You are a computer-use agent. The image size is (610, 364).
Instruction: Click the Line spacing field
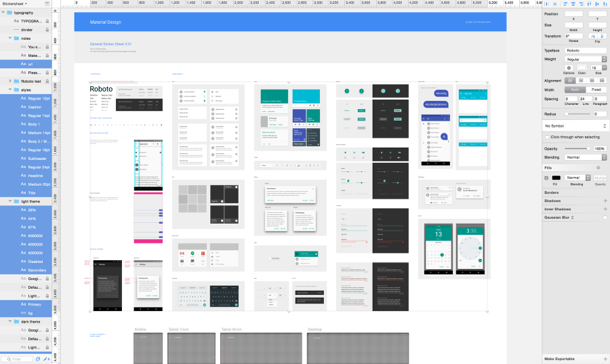coord(586,99)
